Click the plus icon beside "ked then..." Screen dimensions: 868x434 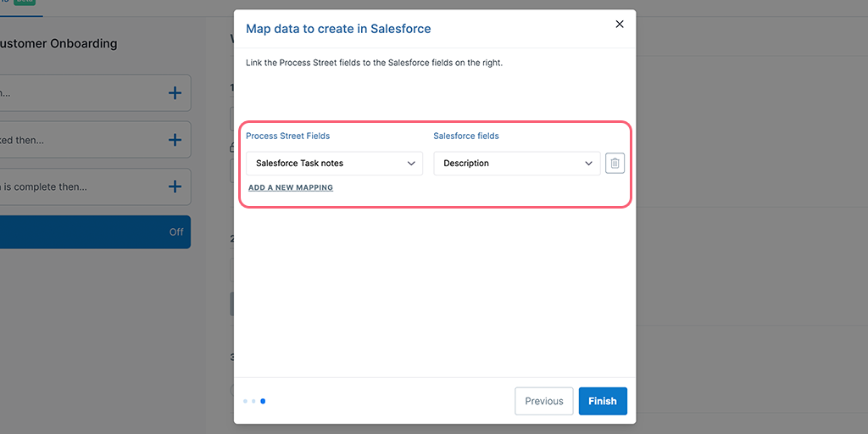175,140
